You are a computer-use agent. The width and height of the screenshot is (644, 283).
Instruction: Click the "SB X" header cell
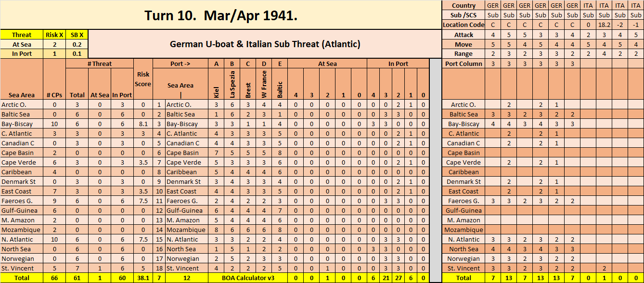point(77,35)
